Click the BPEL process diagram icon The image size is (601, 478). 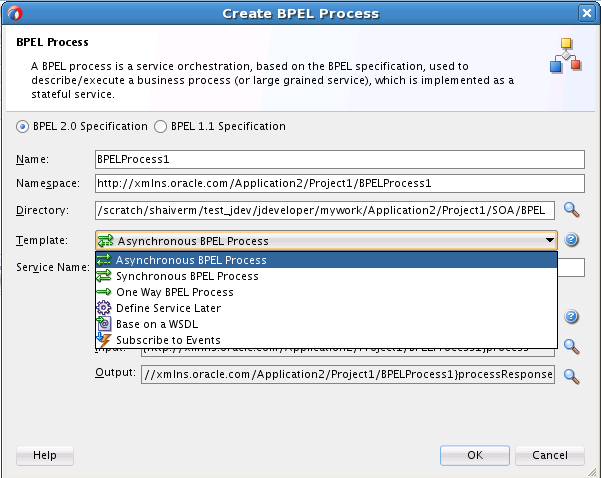coord(566,55)
